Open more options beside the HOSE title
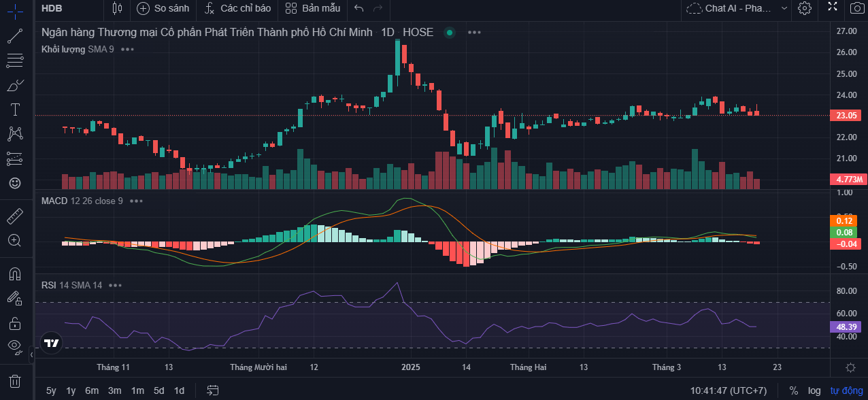This screenshot has height=400, width=868. click(x=474, y=32)
